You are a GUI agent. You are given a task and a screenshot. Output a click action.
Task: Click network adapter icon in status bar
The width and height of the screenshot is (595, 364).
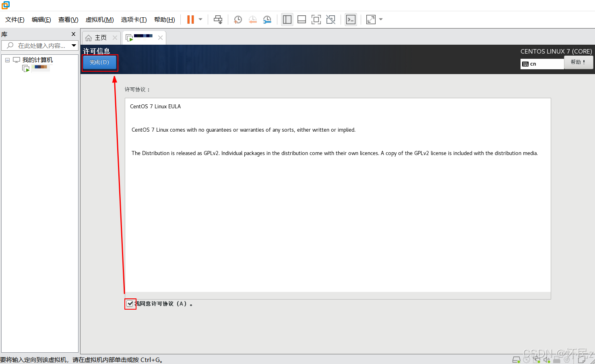(537, 360)
